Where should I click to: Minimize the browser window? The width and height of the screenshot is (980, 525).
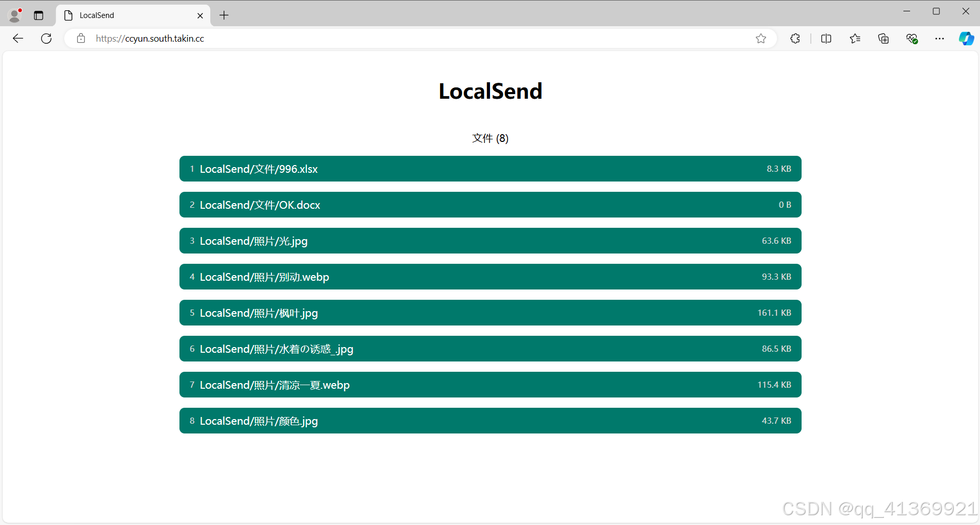tap(906, 11)
